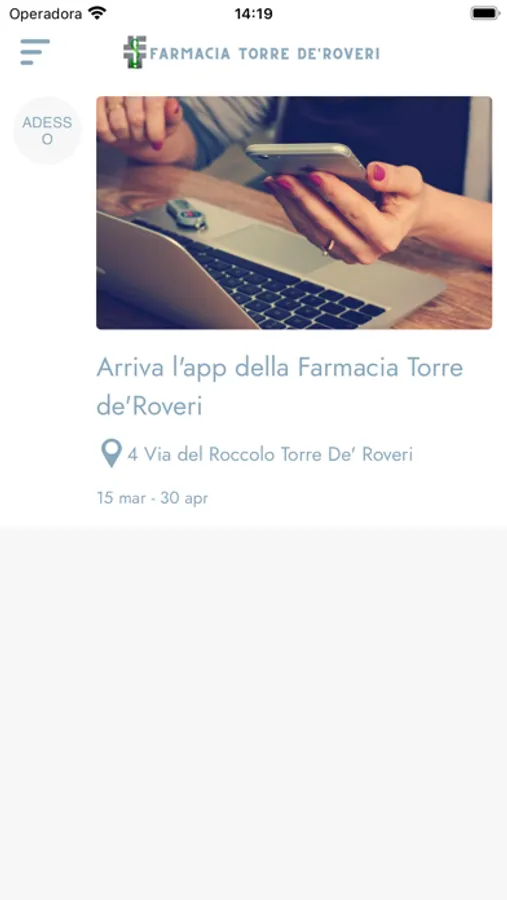Tap the USB key shown on the laptop
The height and width of the screenshot is (900, 507).
point(186,214)
